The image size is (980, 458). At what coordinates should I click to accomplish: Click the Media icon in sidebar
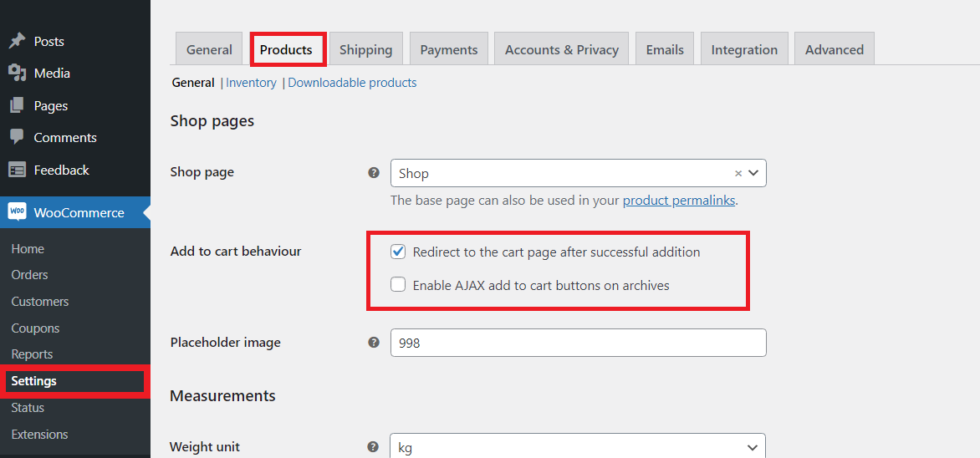coord(17,74)
